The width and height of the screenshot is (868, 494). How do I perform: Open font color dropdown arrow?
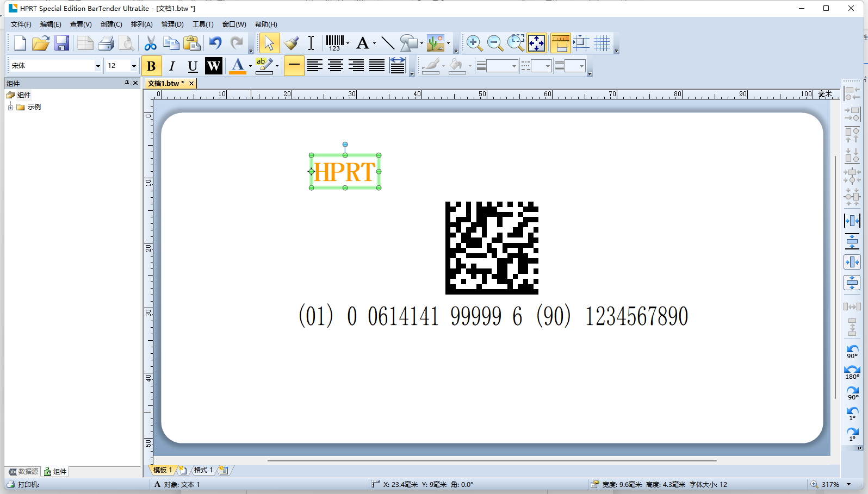click(x=250, y=66)
